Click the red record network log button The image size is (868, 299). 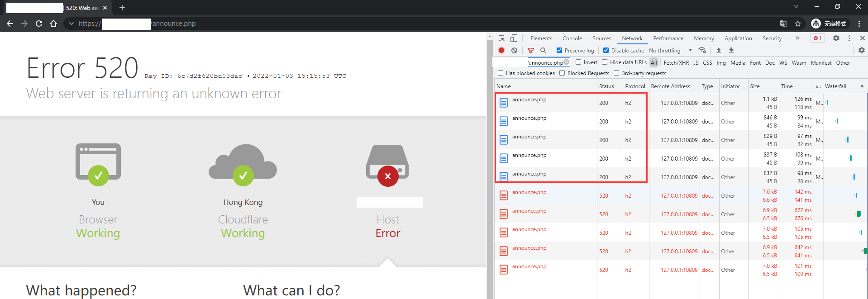pos(501,50)
